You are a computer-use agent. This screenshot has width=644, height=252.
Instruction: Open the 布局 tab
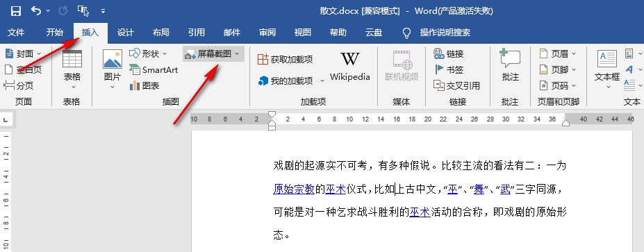tap(160, 33)
